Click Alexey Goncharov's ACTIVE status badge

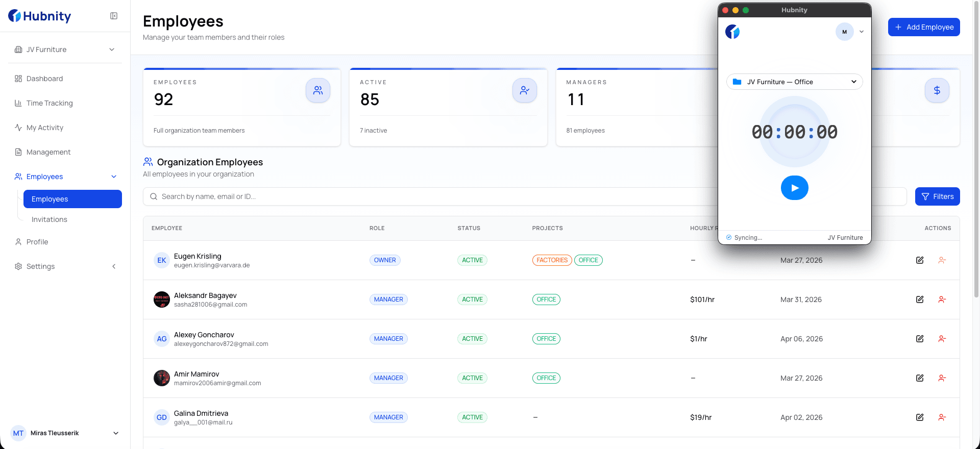[472, 339]
